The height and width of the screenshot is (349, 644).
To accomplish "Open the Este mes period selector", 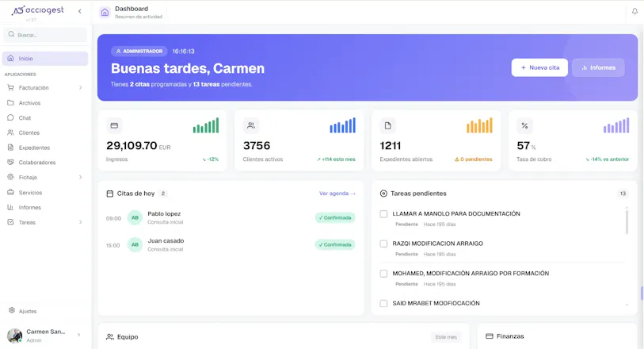I will pyautogui.click(x=446, y=337).
